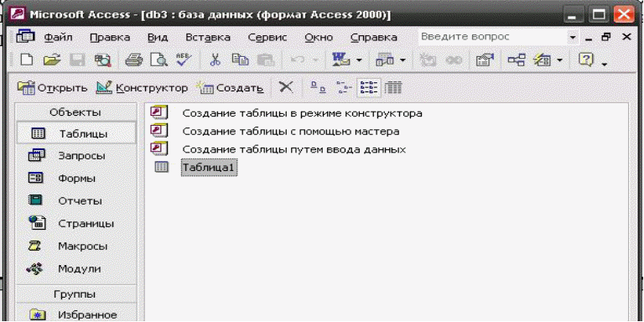The height and width of the screenshot is (322, 644).
Task: Open the Окно menu
Action: coord(319,38)
